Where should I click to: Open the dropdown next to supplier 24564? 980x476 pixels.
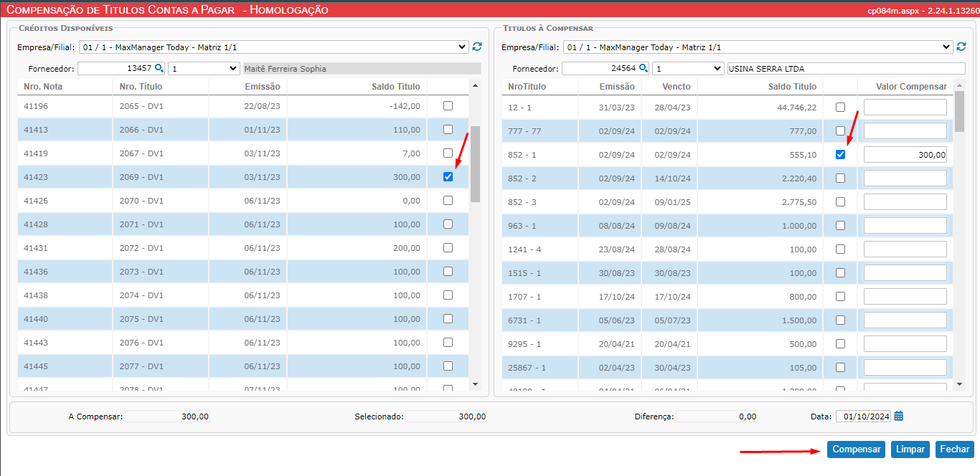pos(688,68)
